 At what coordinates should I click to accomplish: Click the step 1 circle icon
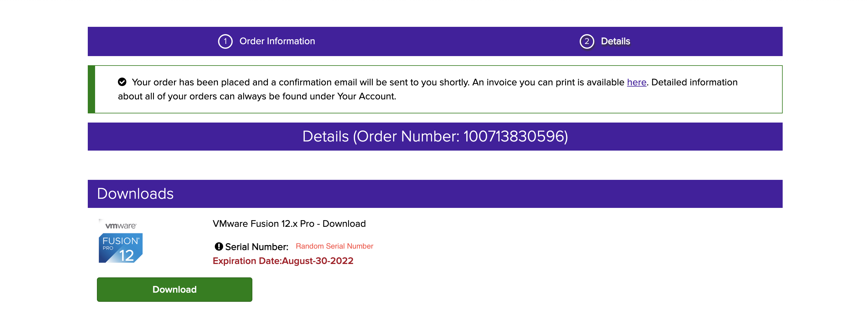pyautogui.click(x=225, y=41)
